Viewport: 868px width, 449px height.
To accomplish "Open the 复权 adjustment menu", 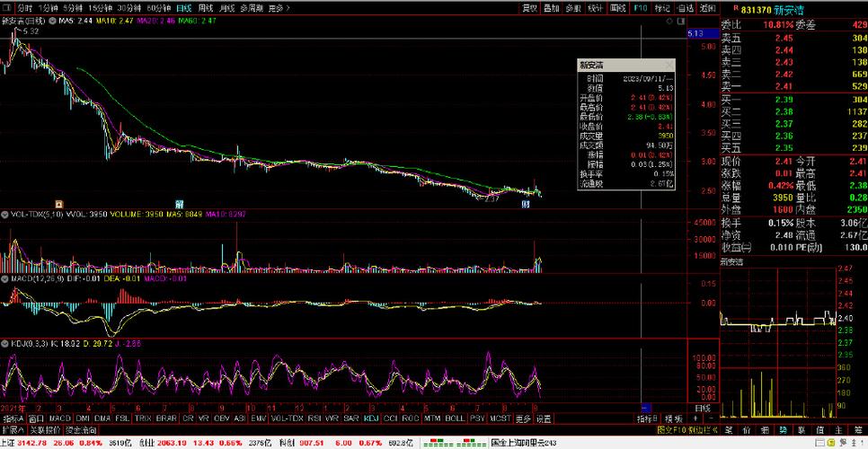I will pos(530,8).
